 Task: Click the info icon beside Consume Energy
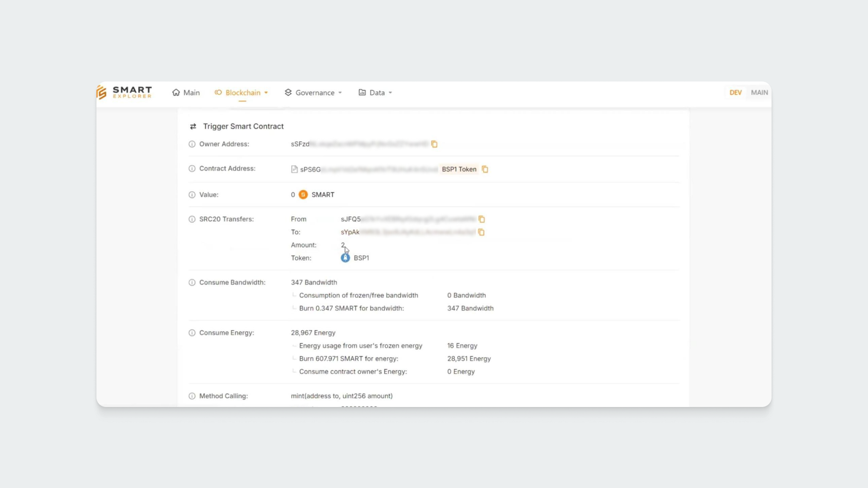pyautogui.click(x=192, y=333)
